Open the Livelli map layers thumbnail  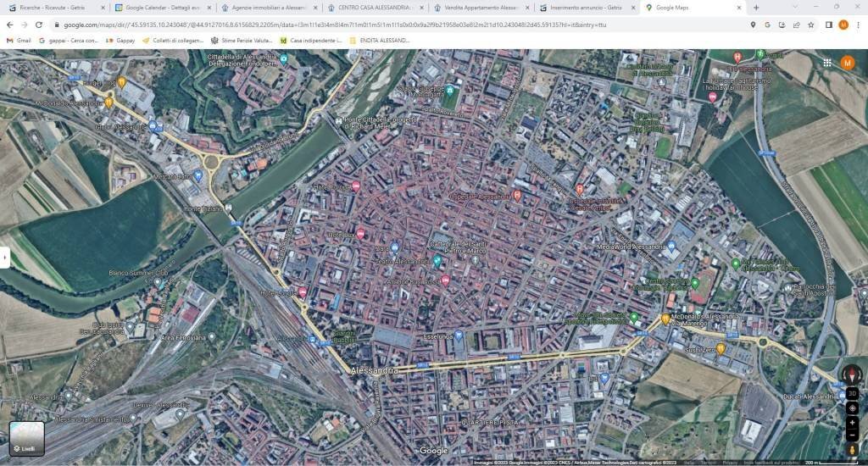point(26,438)
